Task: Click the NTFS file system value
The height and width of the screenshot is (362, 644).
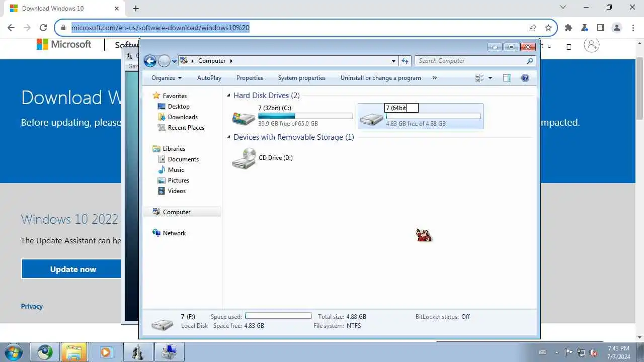Action: point(353,326)
